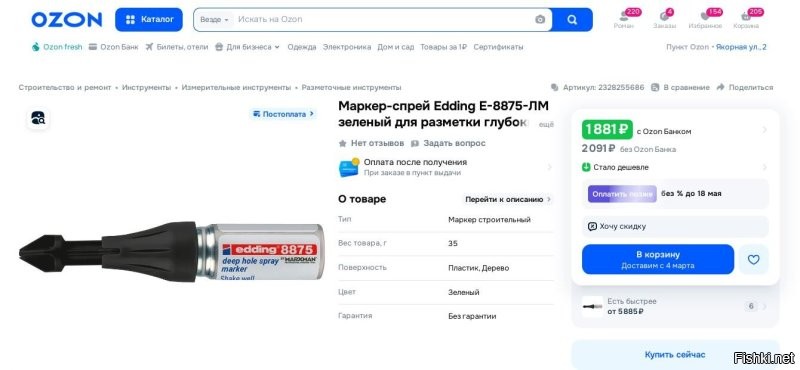
Task: Click the blue magnifier search button
Action: tap(572, 19)
